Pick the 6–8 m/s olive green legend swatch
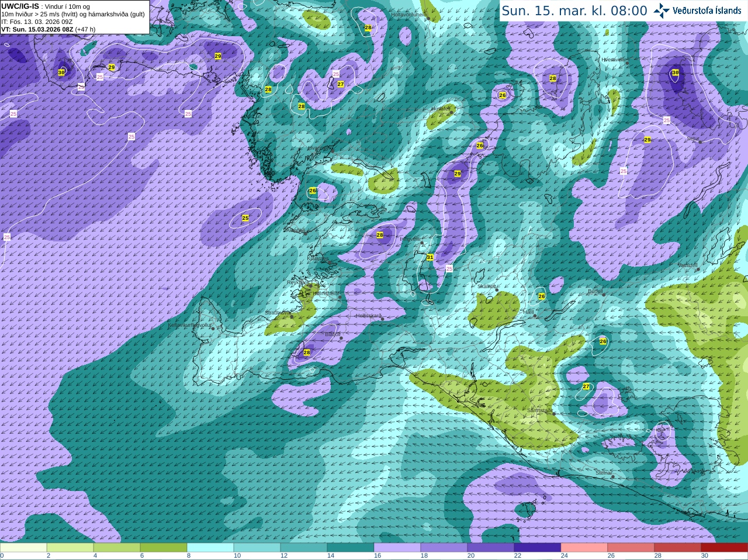The image size is (748, 560). 164,548
